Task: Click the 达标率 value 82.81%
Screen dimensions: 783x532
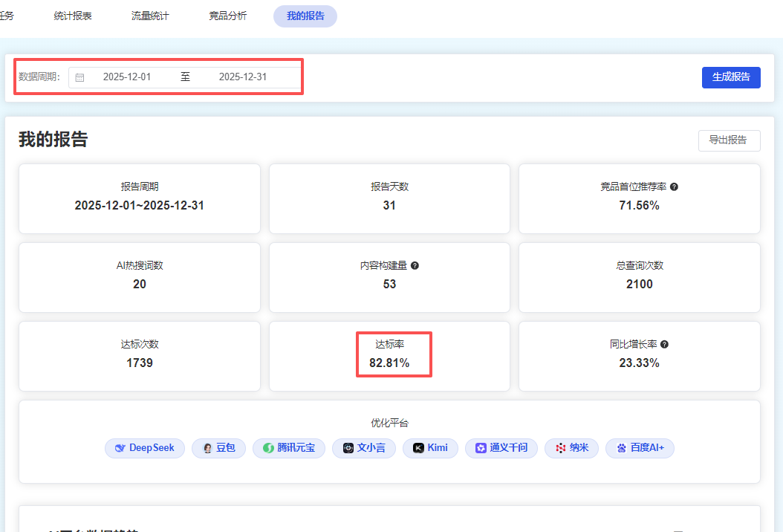Action: pos(389,363)
